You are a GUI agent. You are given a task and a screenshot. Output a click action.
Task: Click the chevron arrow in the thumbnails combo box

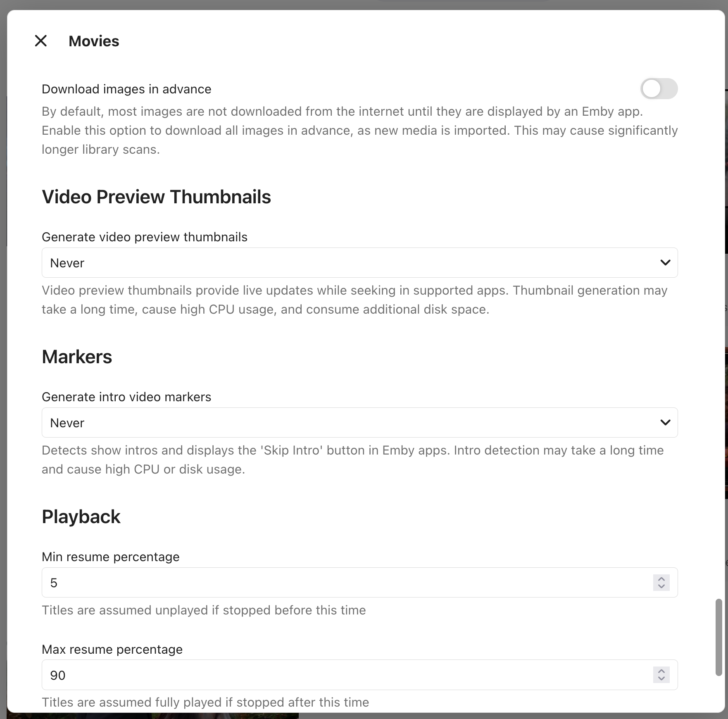pyautogui.click(x=665, y=263)
